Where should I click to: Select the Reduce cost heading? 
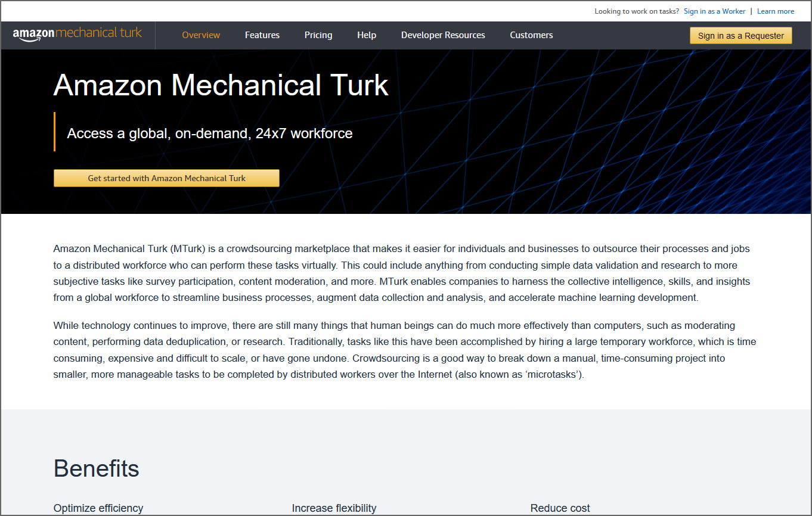(560, 508)
